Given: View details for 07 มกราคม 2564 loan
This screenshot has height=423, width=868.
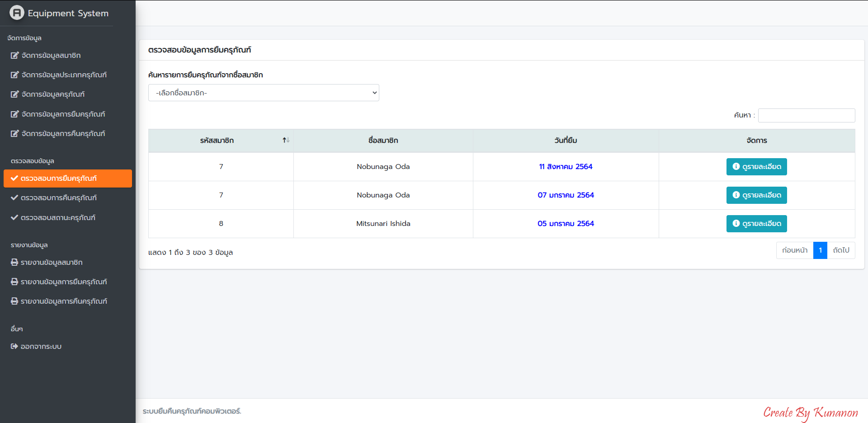Looking at the screenshot, I should (x=756, y=195).
